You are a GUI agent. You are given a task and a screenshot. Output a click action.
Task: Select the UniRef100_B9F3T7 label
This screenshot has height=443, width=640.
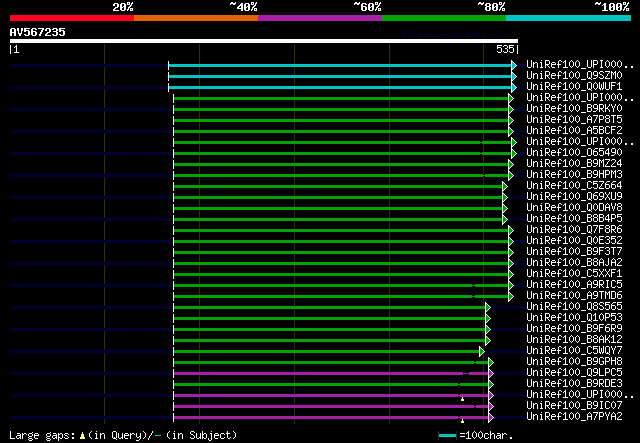(x=574, y=252)
